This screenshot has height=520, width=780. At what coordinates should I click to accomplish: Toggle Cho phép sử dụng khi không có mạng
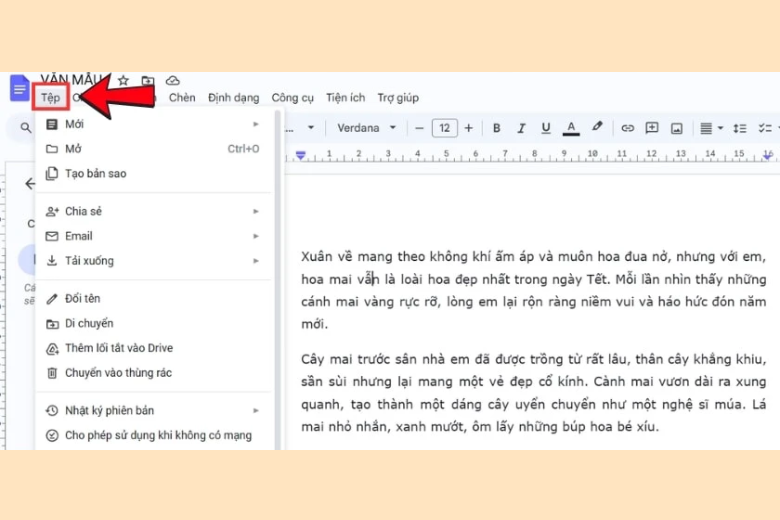[153, 435]
